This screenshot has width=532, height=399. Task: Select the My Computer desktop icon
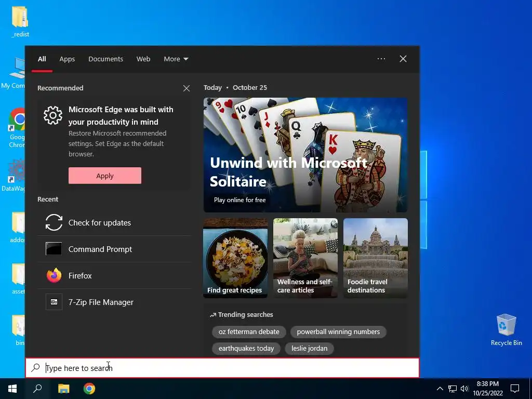(13, 73)
